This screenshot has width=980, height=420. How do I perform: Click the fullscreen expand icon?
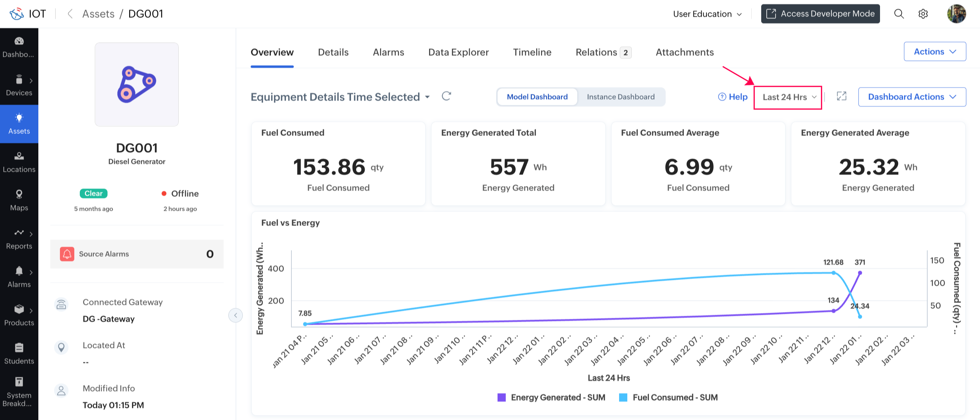pos(842,97)
